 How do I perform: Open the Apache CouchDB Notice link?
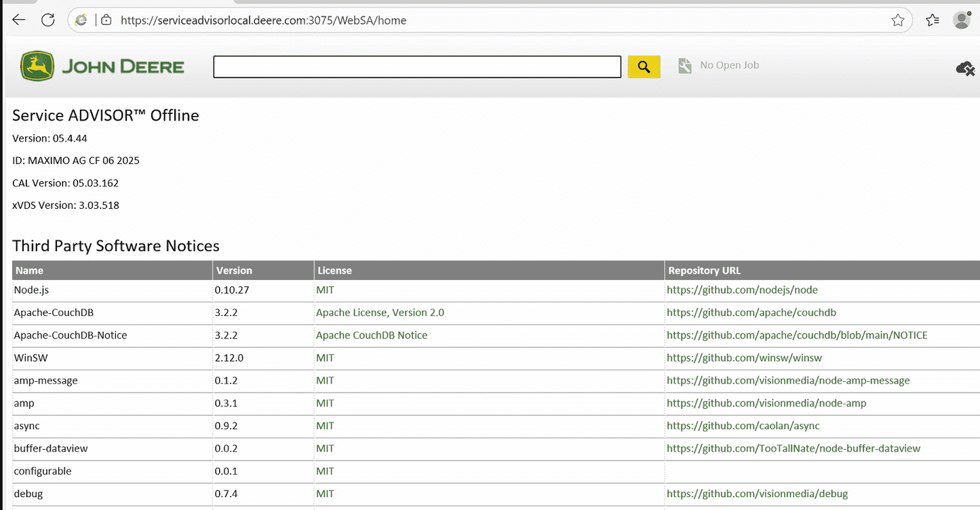[x=371, y=335]
